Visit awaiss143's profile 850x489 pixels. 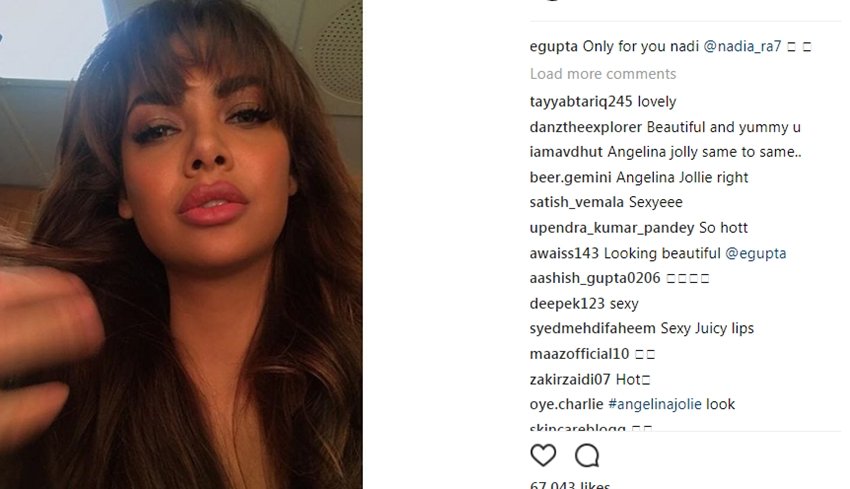564,253
